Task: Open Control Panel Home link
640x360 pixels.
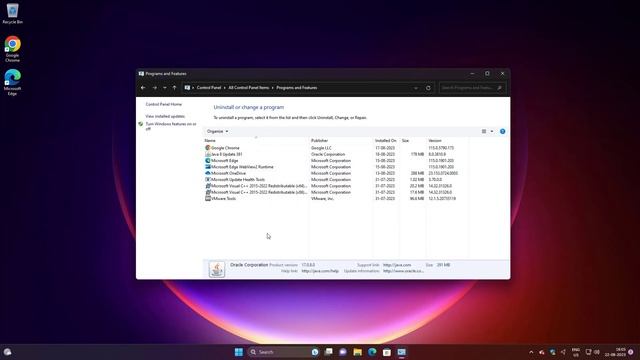Action: coord(164,104)
